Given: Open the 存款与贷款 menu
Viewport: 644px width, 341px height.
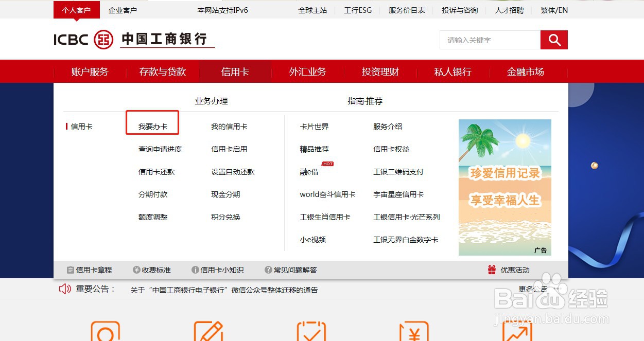Looking at the screenshot, I should [163, 71].
